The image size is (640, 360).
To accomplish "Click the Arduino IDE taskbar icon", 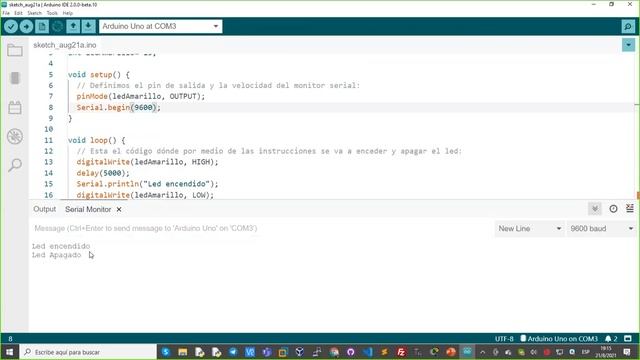I will 467,352.
